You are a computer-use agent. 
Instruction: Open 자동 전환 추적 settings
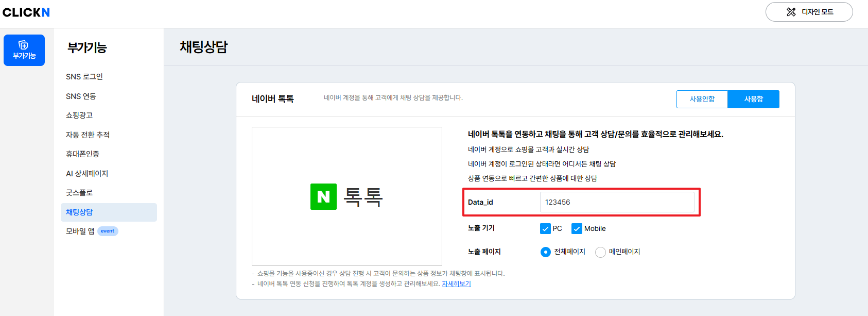88,135
